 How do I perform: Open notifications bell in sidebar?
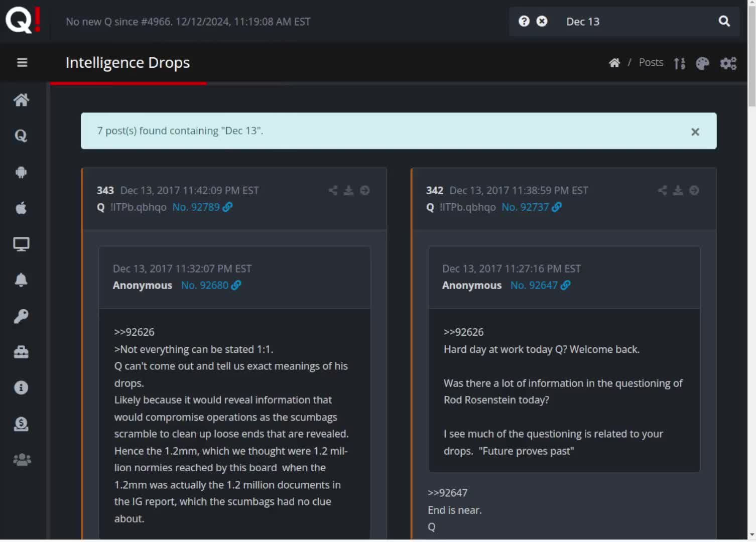[21, 280]
